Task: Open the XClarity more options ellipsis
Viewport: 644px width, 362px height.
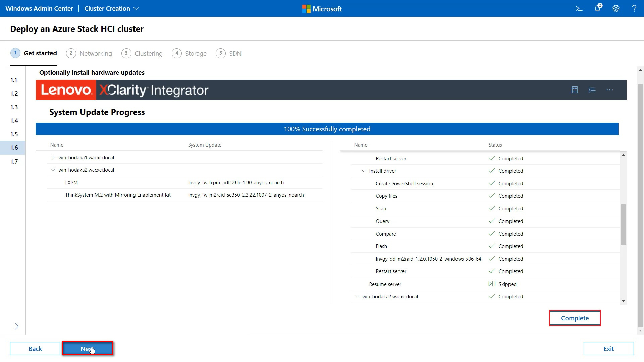Action: click(x=610, y=90)
